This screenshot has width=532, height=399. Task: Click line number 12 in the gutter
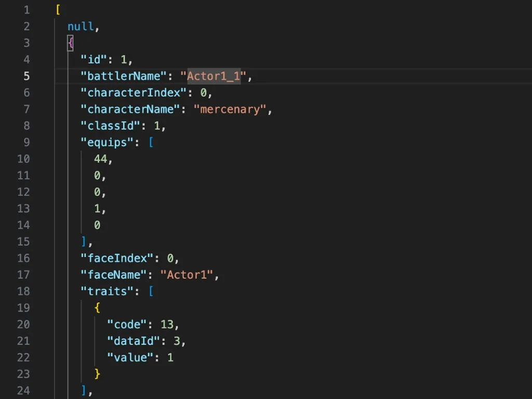pyautogui.click(x=23, y=192)
